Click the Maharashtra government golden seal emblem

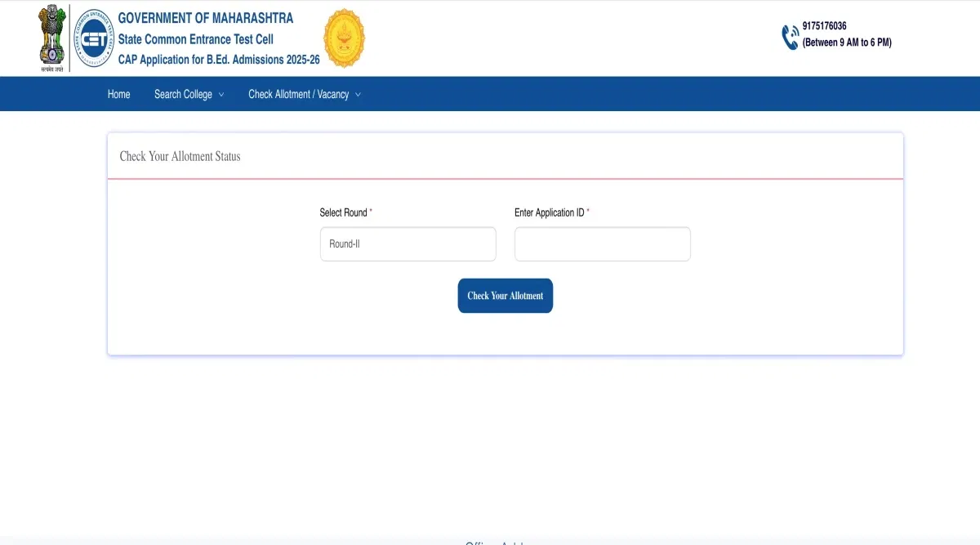(x=345, y=38)
